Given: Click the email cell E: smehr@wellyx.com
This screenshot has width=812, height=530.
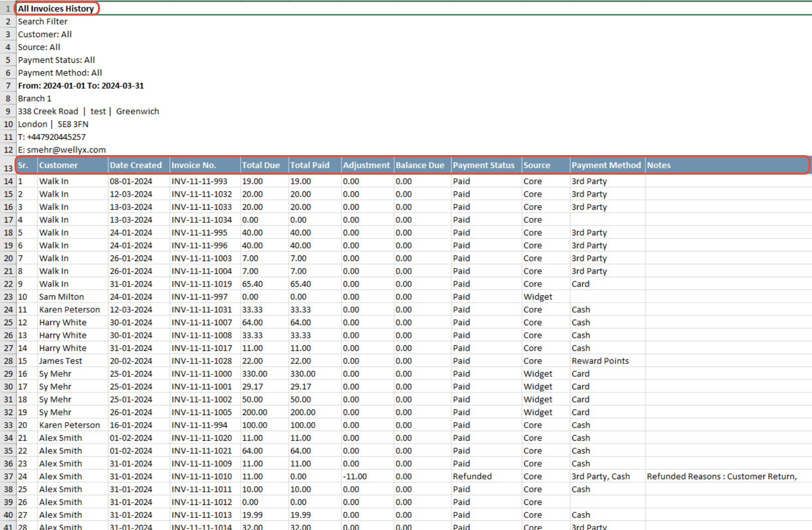Looking at the screenshot, I should point(62,150).
